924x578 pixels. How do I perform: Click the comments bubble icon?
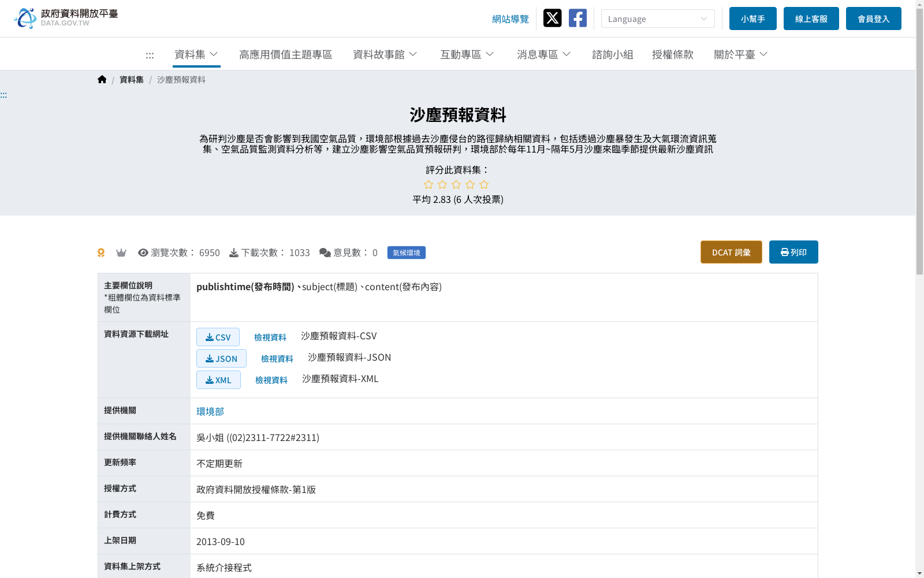point(325,253)
